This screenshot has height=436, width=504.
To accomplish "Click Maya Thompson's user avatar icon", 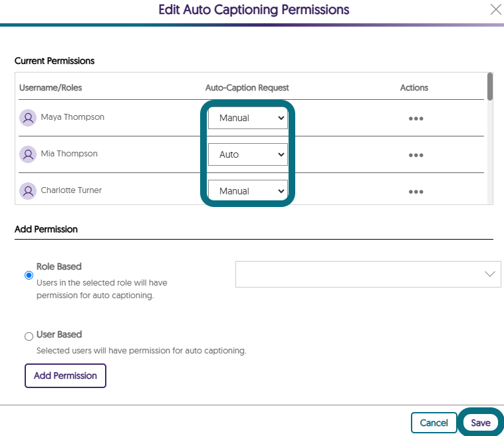I will [x=28, y=118].
